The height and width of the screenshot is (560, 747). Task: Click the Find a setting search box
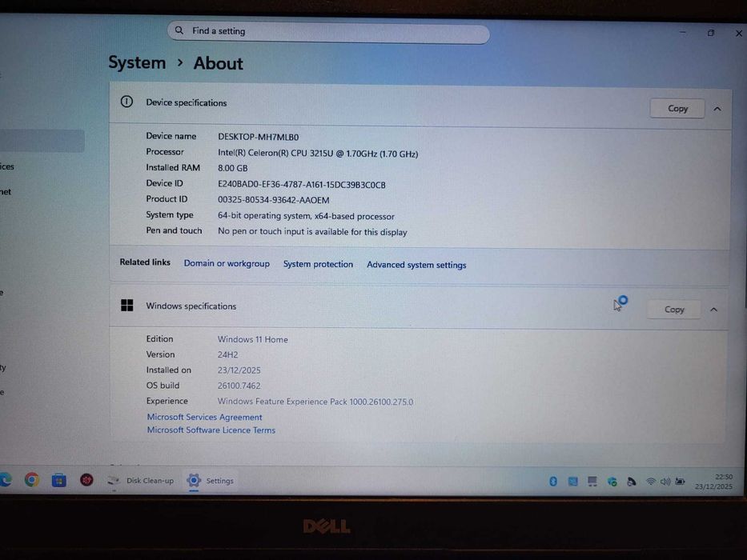coord(328,31)
